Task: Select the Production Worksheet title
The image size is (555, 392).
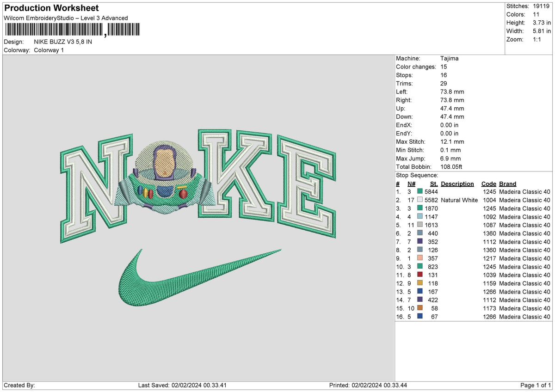Action: (51, 8)
